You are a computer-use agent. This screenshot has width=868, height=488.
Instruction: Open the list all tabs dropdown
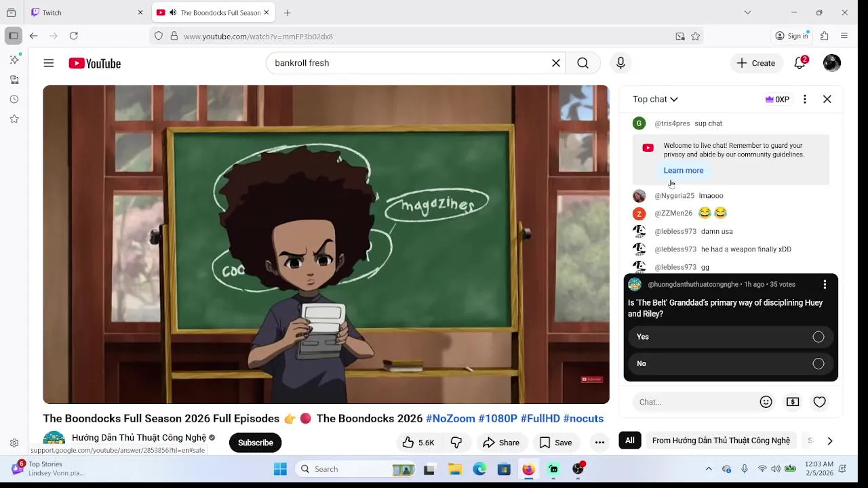[x=747, y=12]
